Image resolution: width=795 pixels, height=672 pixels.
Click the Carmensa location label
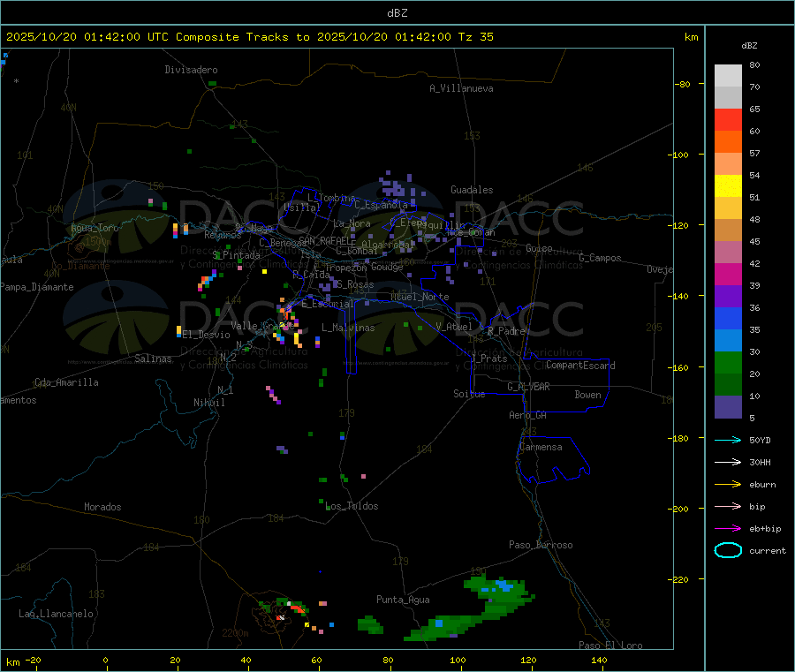point(541,447)
